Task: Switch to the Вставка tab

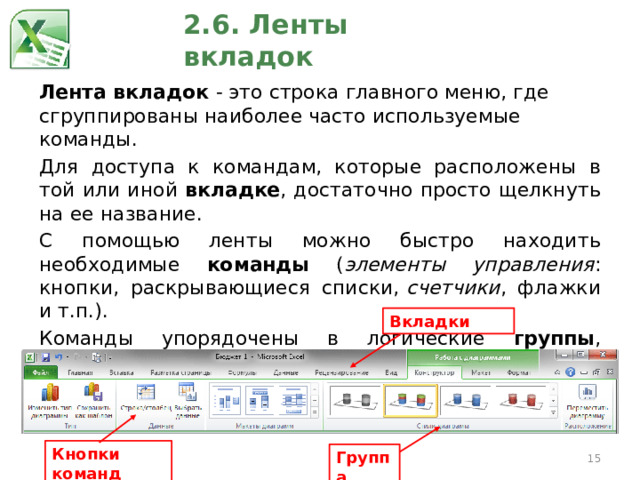Action: pos(122,372)
